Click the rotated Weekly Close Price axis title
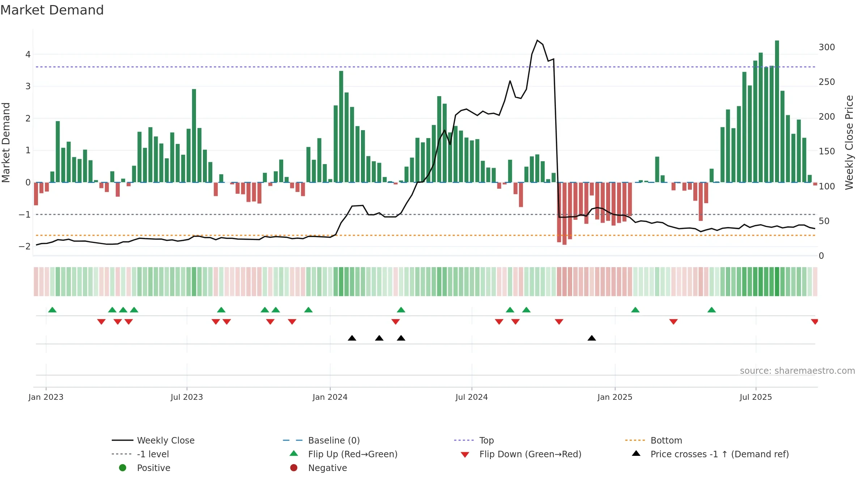Viewport: 868px width, 488px height. [849, 142]
